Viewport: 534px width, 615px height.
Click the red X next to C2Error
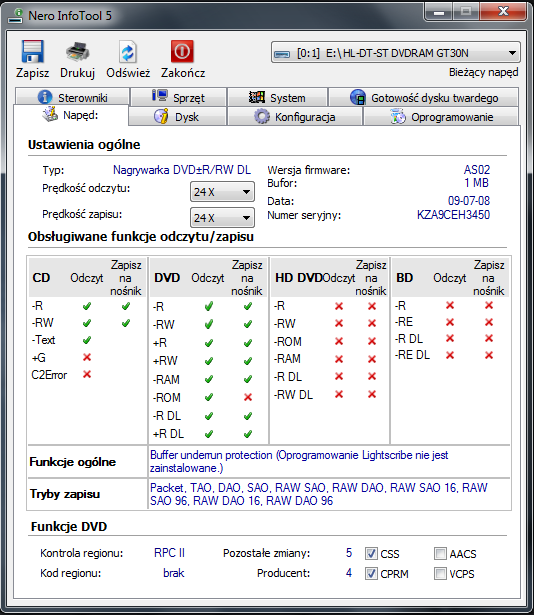pyautogui.click(x=87, y=374)
